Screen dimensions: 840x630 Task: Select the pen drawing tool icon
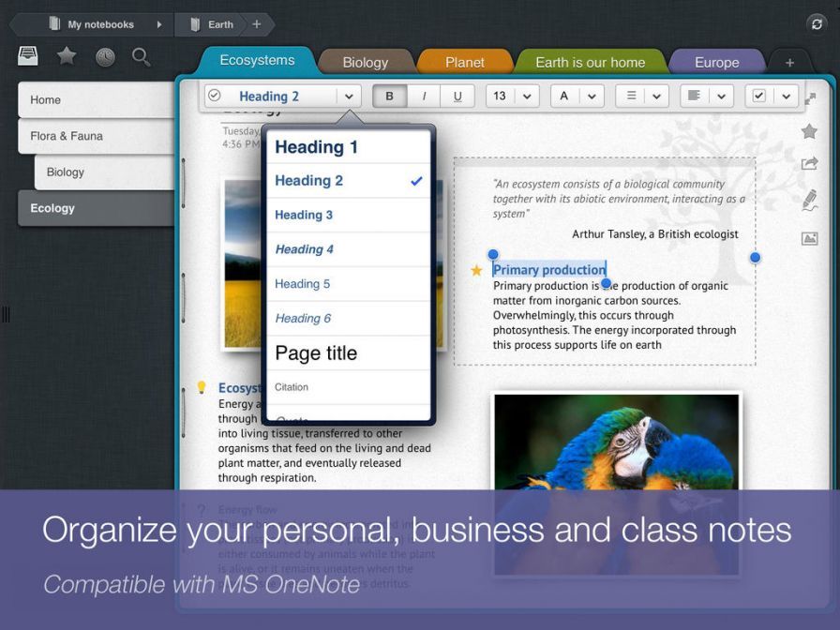809,200
